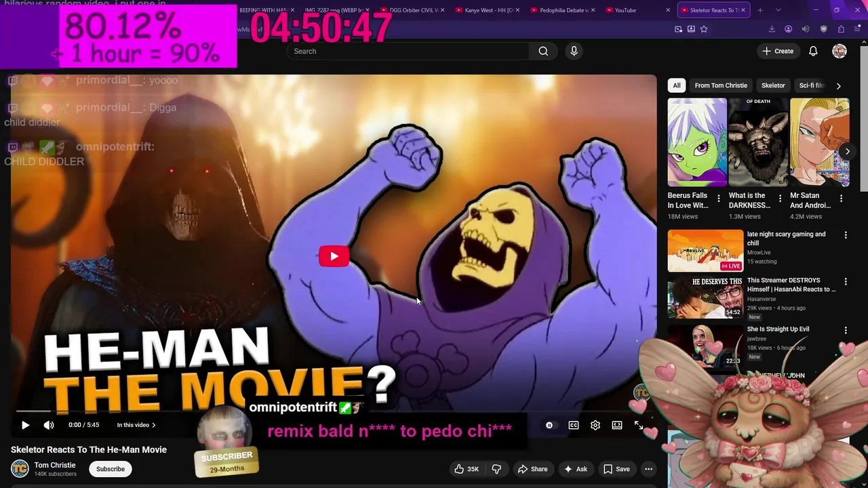
Task: Click the Share button
Action: tap(532, 469)
